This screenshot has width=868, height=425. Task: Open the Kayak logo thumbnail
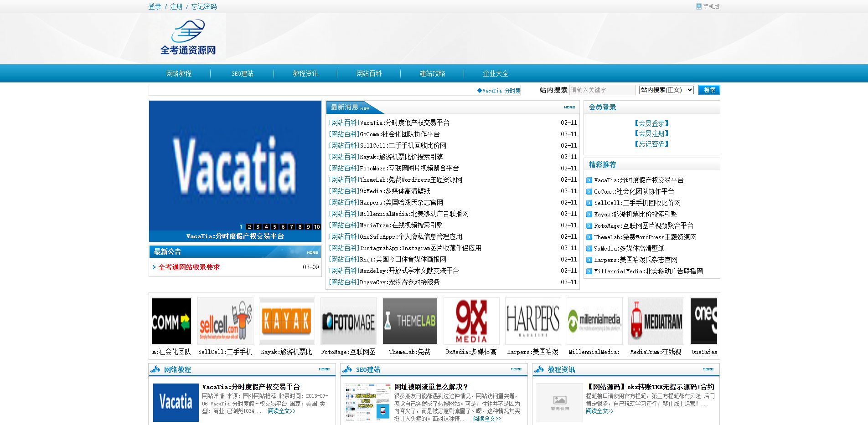[x=287, y=321]
